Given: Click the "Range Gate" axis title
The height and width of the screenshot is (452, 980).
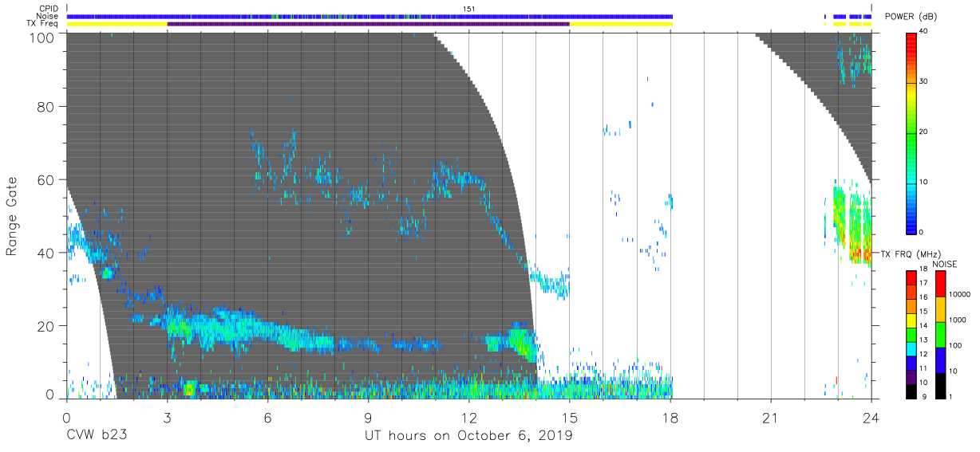Looking at the screenshot, I should click(x=13, y=216).
